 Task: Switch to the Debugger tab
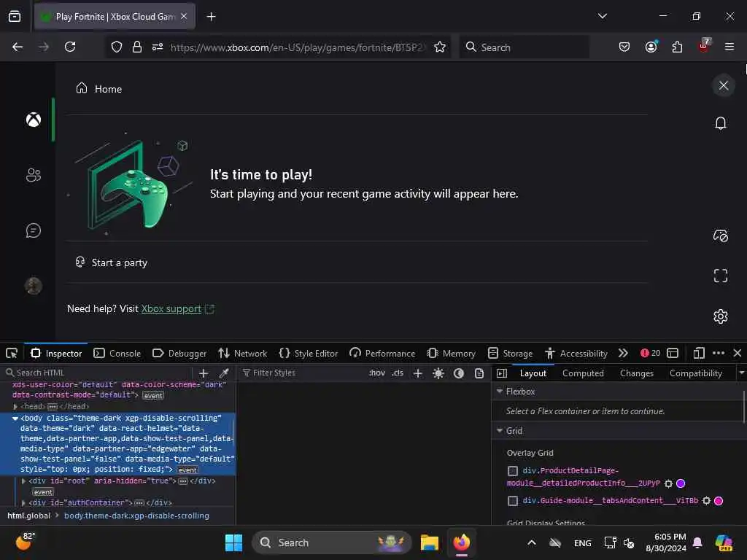pos(179,354)
